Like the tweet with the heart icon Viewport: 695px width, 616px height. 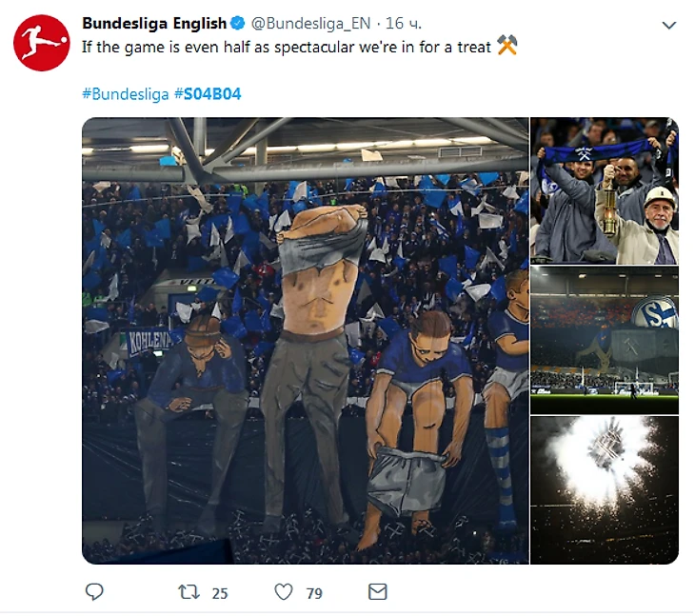coord(284,592)
